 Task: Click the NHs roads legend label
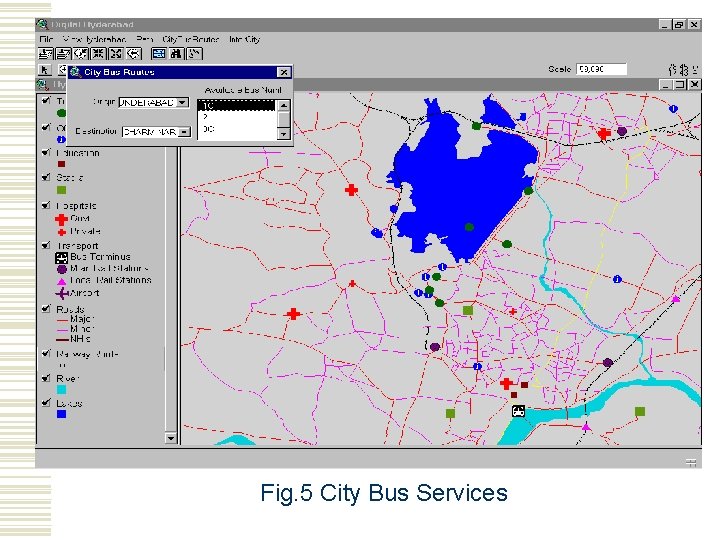[80, 339]
